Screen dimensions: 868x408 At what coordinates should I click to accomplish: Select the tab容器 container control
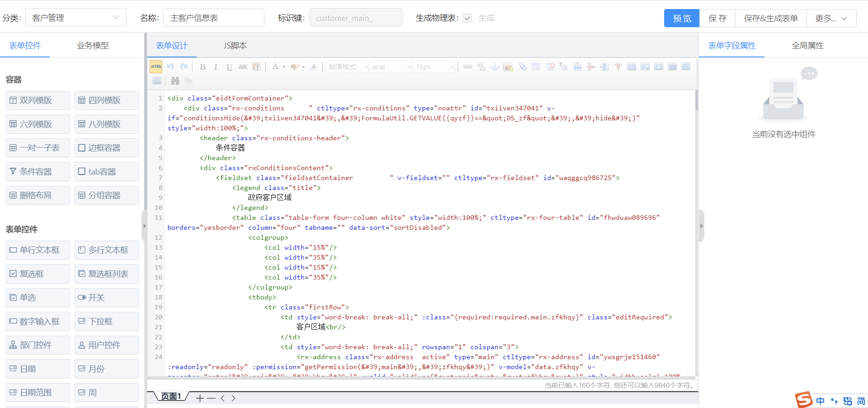point(107,171)
